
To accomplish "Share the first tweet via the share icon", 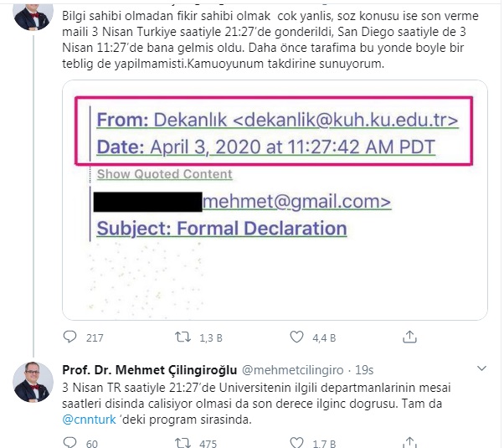I will click(x=409, y=337).
